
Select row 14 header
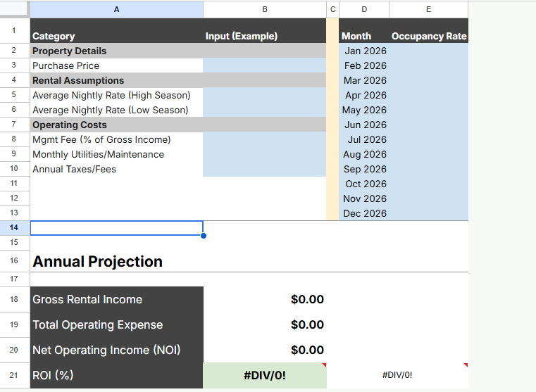(14, 228)
